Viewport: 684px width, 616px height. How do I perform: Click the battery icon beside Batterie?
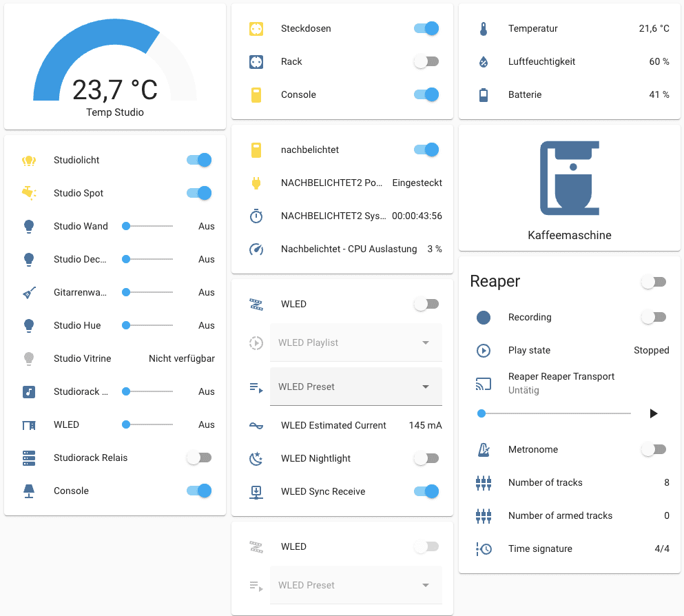pyautogui.click(x=484, y=95)
